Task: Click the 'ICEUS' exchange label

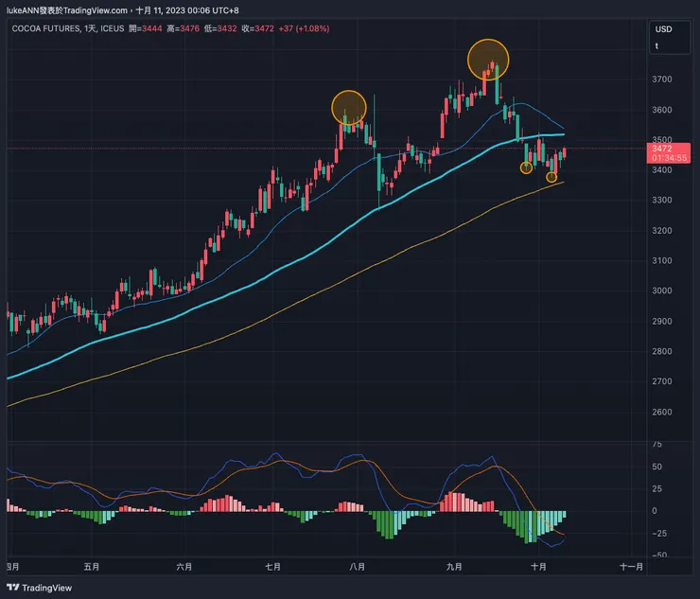Action: pos(112,28)
